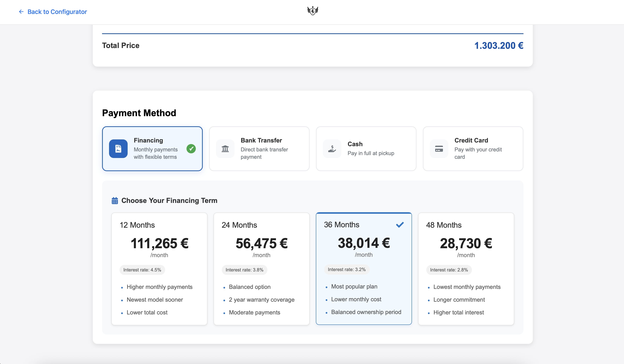Click the winged shield logo
Viewport: 624px width, 364px height.
tap(313, 11)
